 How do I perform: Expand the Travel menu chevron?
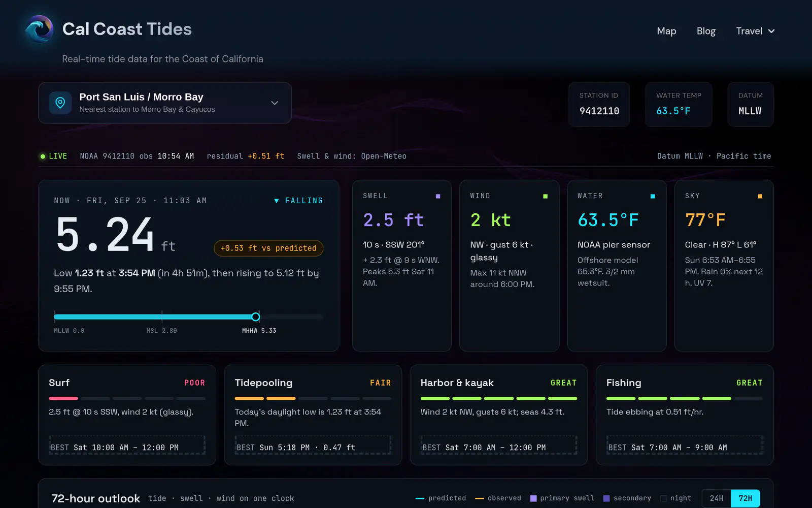771,31
